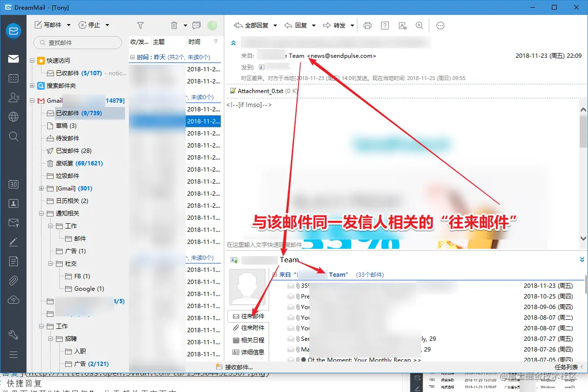Open the wrench settings icon in sidebar
This screenshot has height=392, width=588.
click(x=14, y=335)
